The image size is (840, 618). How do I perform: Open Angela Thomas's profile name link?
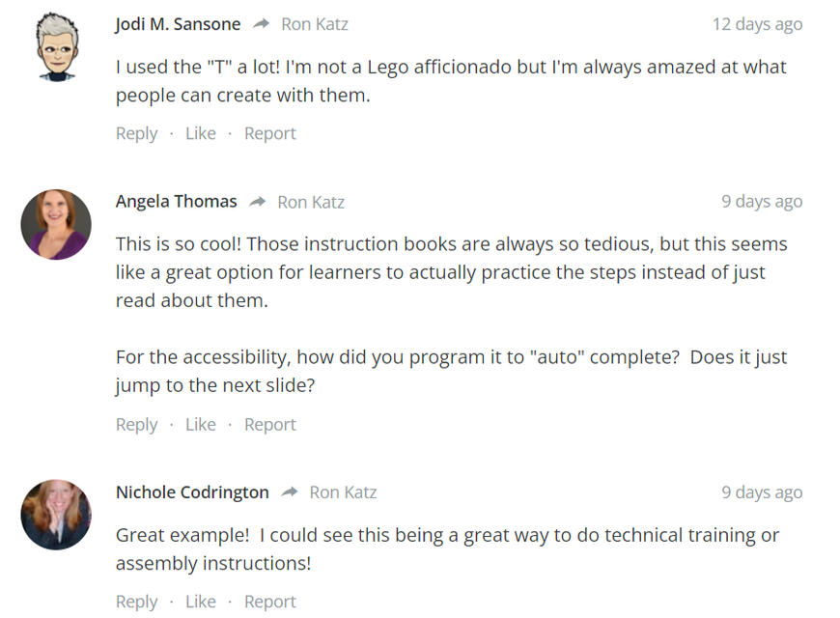[x=176, y=202]
